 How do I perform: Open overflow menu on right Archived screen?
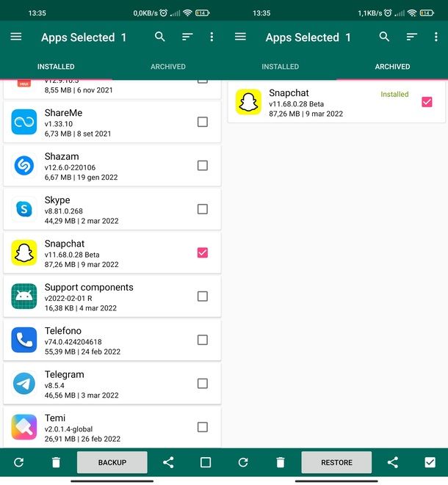[436, 37]
